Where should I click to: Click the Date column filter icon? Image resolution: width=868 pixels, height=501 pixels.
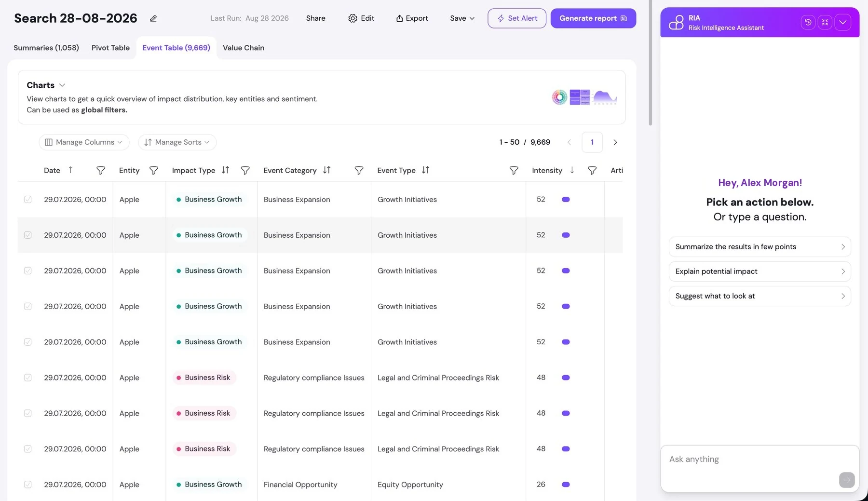(101, 170)
